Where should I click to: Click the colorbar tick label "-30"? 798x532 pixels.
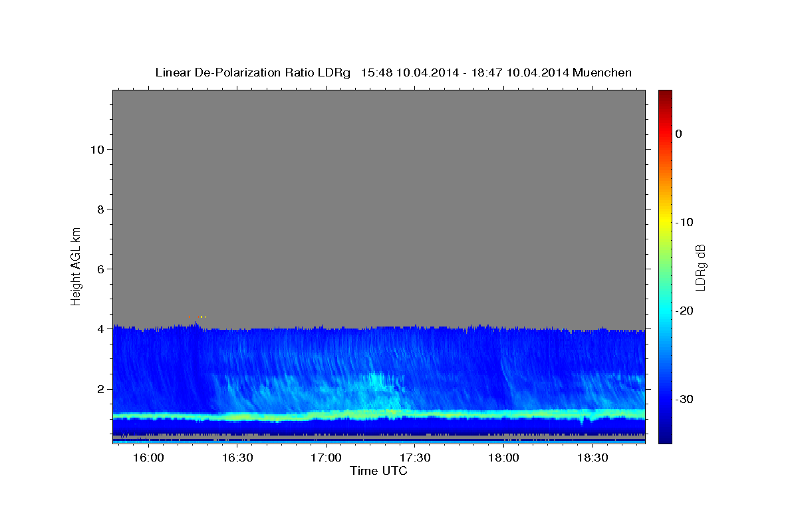(684, 399)
